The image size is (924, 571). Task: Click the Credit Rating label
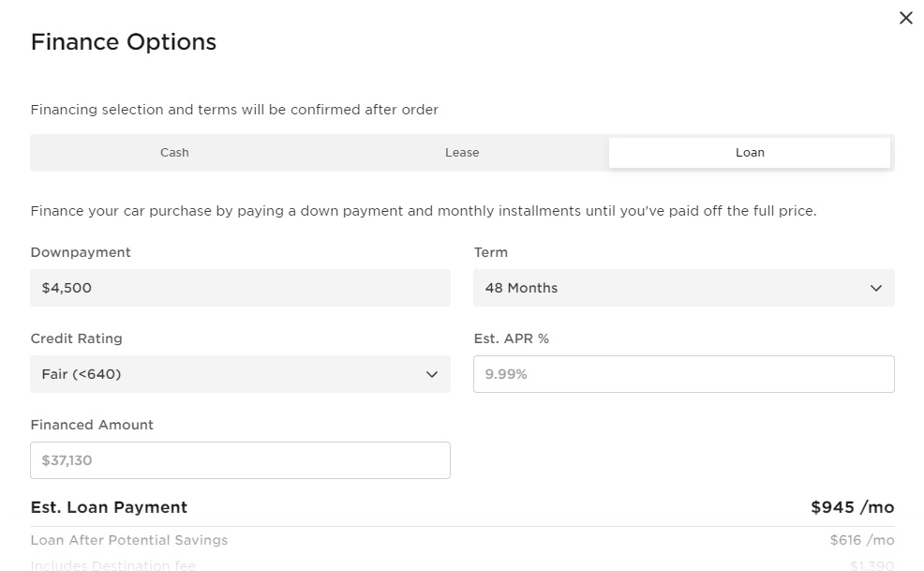76,338
